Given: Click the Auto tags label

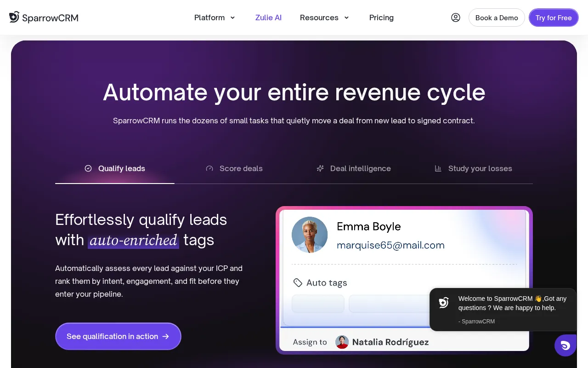Looking at the screenshot, I should pos(327,282).
